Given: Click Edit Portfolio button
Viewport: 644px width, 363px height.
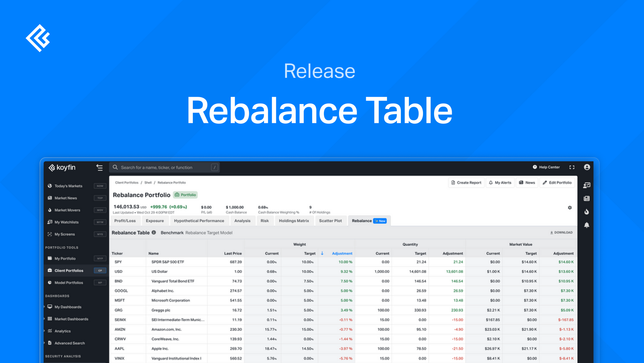Looking at the screenshot, I should [x=557, y=182].
